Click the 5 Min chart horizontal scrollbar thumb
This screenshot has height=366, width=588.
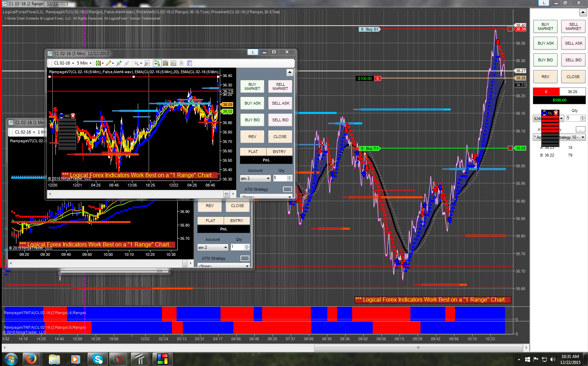tap(226, 194)
